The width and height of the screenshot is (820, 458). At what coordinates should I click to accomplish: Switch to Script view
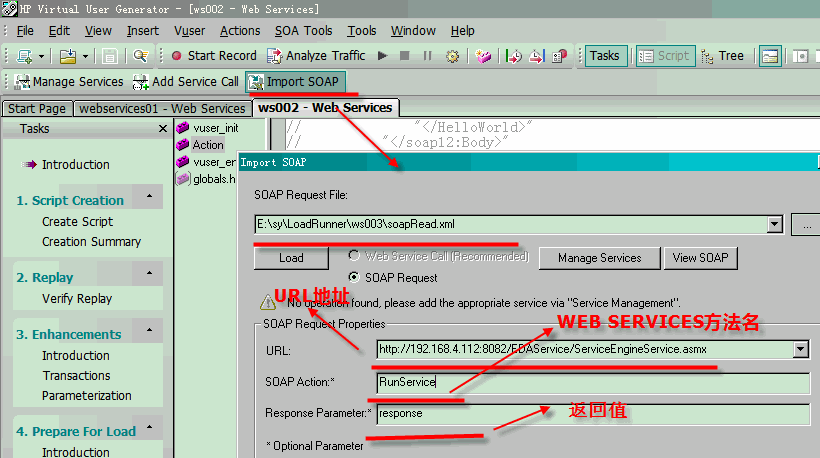665,56
